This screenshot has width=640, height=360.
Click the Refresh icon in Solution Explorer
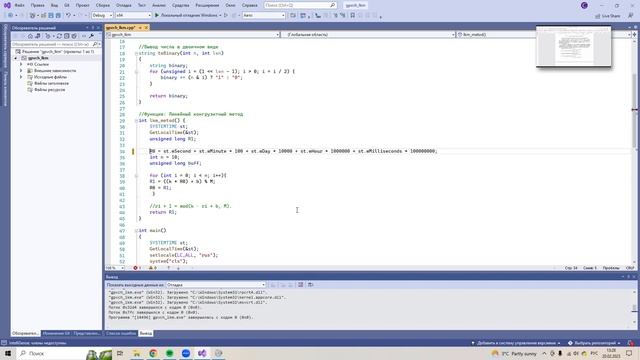(x=59, y=36)
